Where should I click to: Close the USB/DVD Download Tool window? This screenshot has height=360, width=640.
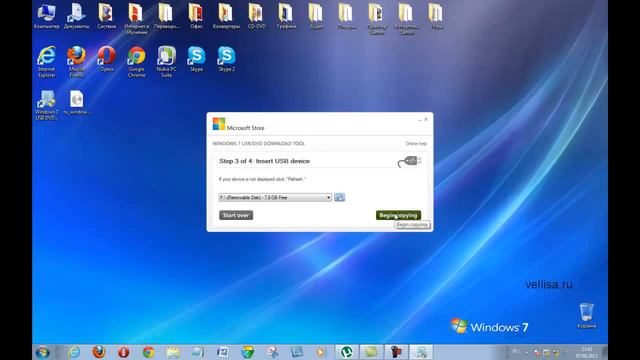[426, 119]
